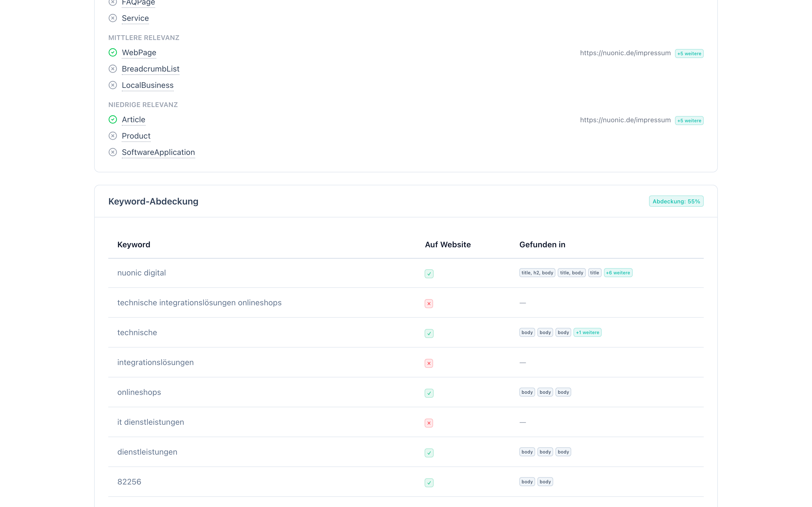Open the impressum URL next to Article

pos(625,120)
